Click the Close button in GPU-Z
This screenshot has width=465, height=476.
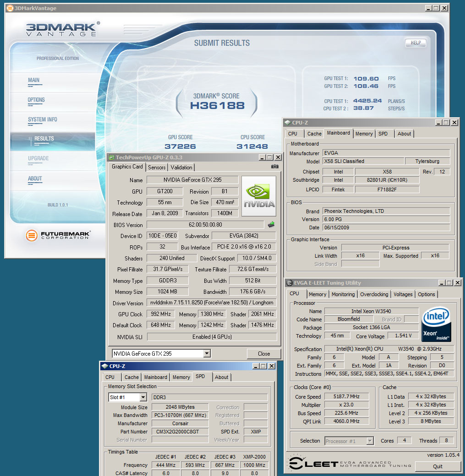click(264, 354)
